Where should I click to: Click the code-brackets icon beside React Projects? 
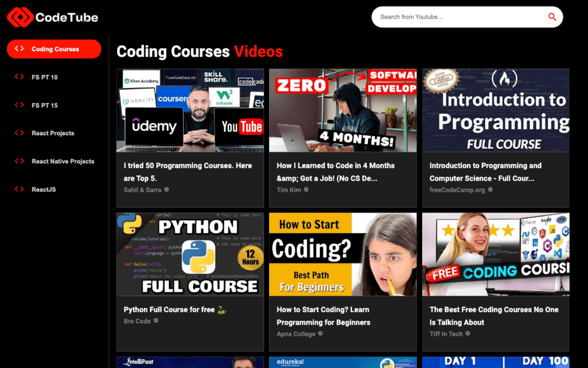point(19,133)
